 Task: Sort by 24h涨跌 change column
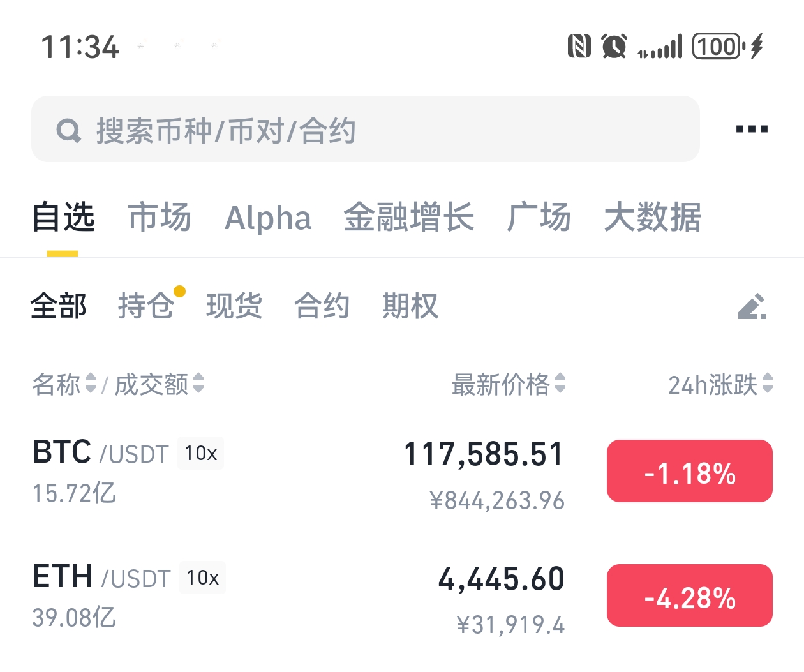pyautogui.click(x=720, y=384)
